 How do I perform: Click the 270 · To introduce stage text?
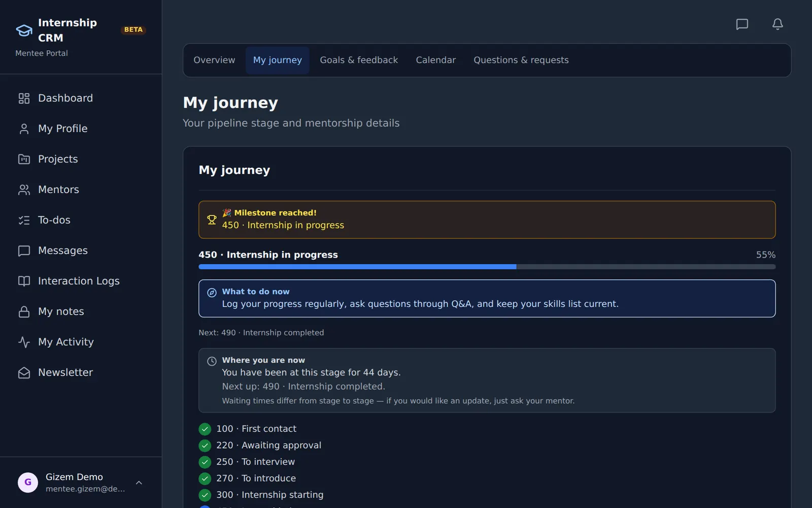[x=256, y=479]
